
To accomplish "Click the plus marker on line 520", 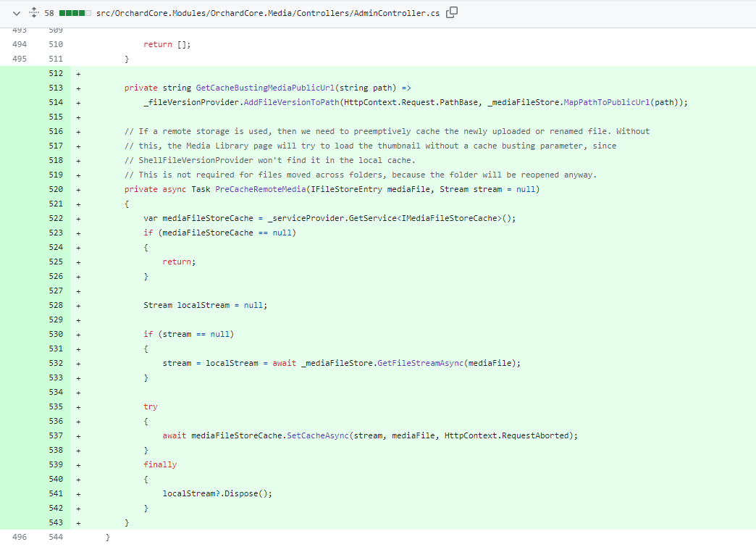I will pos(78,190).
